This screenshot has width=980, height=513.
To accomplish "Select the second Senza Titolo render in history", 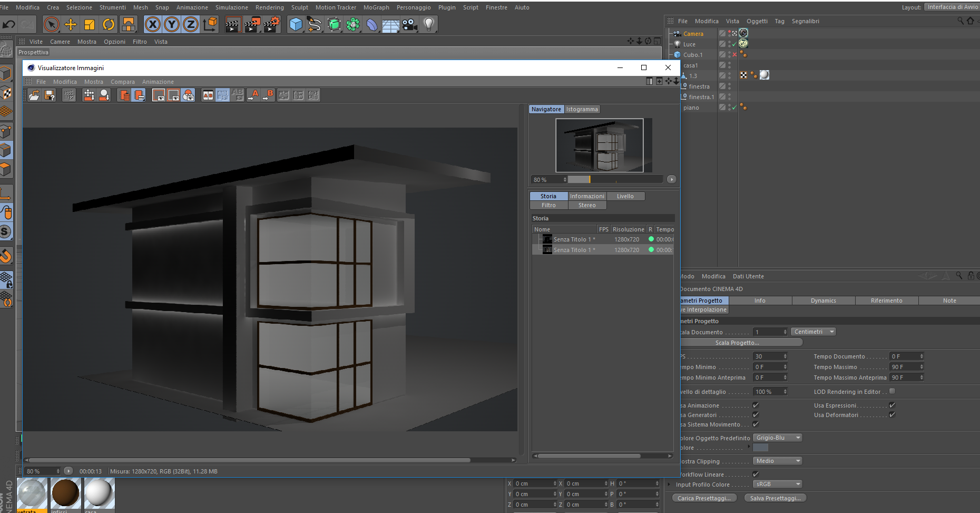I will click(574, 250).
